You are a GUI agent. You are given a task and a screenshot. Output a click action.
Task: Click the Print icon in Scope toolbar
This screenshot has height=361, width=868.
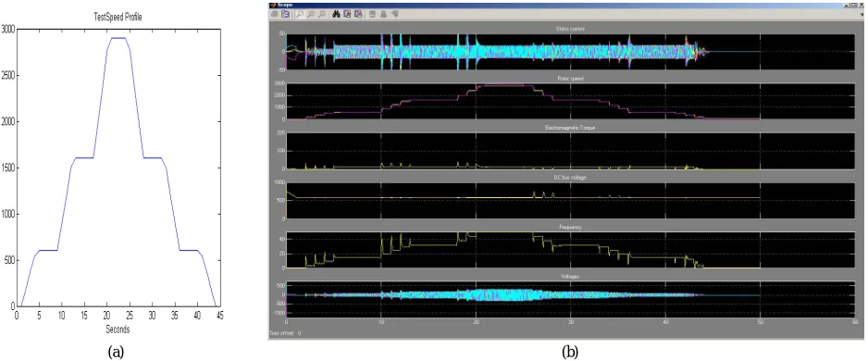(275, 14)
